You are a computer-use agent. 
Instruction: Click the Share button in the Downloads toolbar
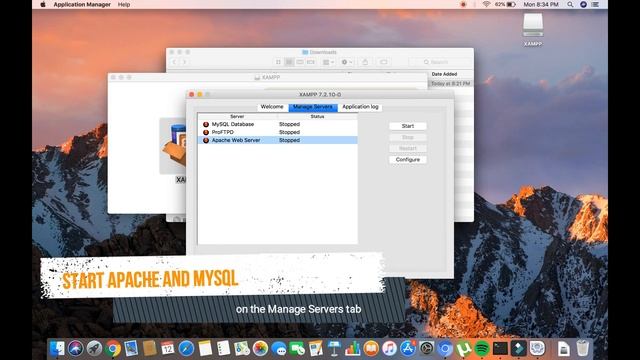coord(365,62)
